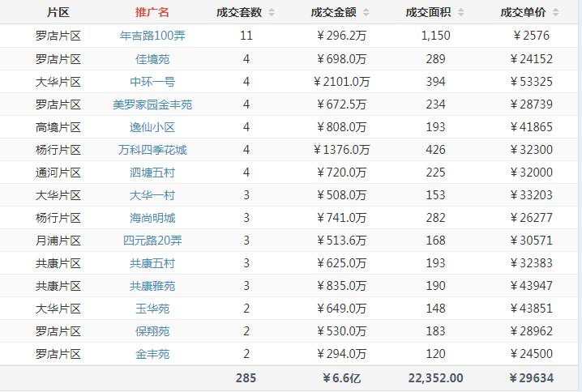
Task: Select the ￥32383 unit price cell
Action: pos(531,263)
